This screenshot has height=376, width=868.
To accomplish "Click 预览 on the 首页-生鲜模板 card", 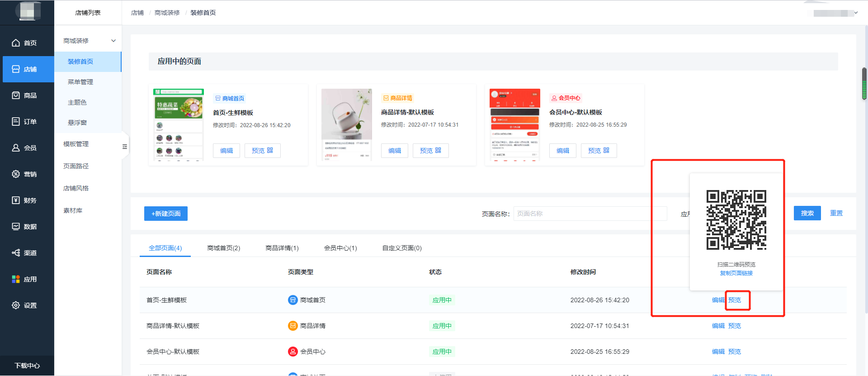I will (263, 151).
